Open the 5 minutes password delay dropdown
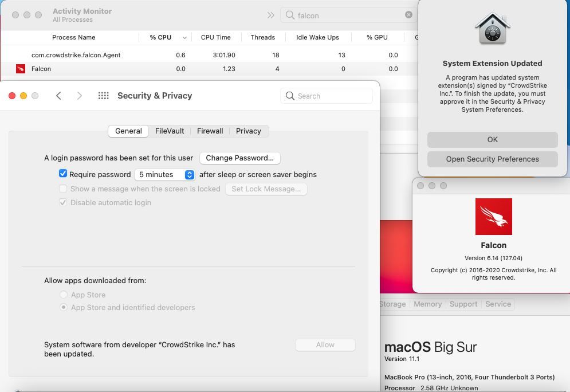570x392 pixels. click(x=164, y=175)
